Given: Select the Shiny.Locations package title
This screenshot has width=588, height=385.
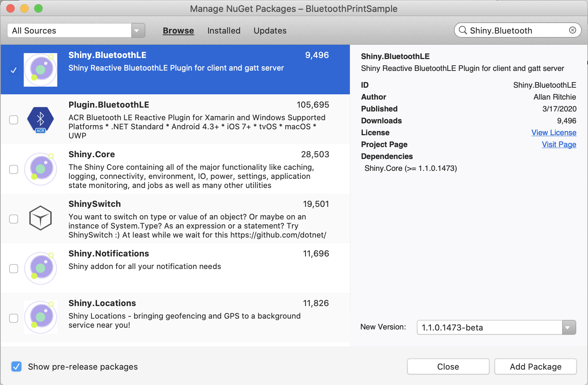Looking at the screenshot, I should click(102, 303).
